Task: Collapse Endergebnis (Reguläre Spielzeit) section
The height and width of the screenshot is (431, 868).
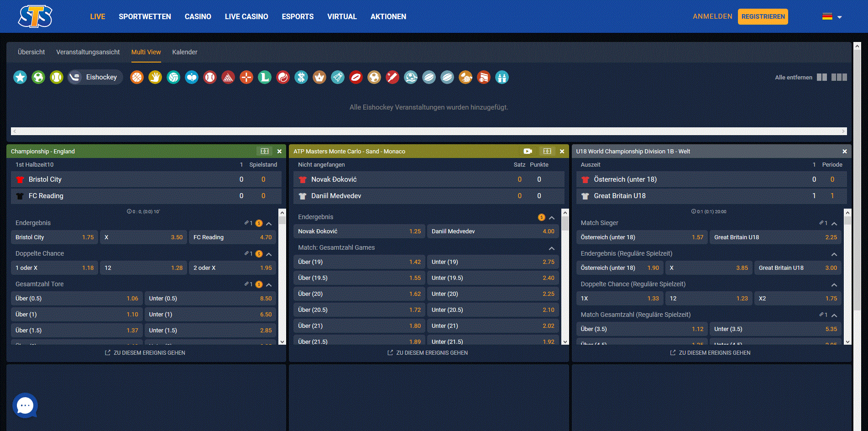Action: click(x=834, y=254)
